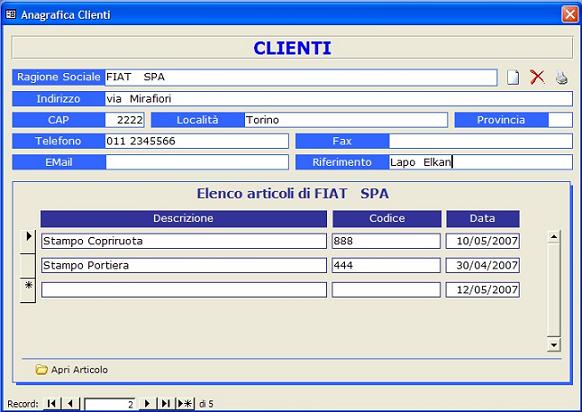The width and height of the screenshot is (582, 412).
Task: Click the record number box
Action: pyautogui.click(x=109, y=404)
